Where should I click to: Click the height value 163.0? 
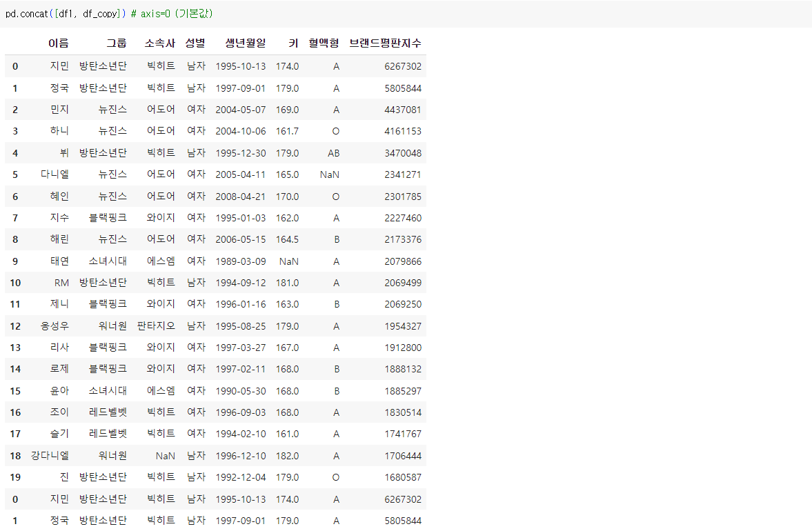click(287, 304)
